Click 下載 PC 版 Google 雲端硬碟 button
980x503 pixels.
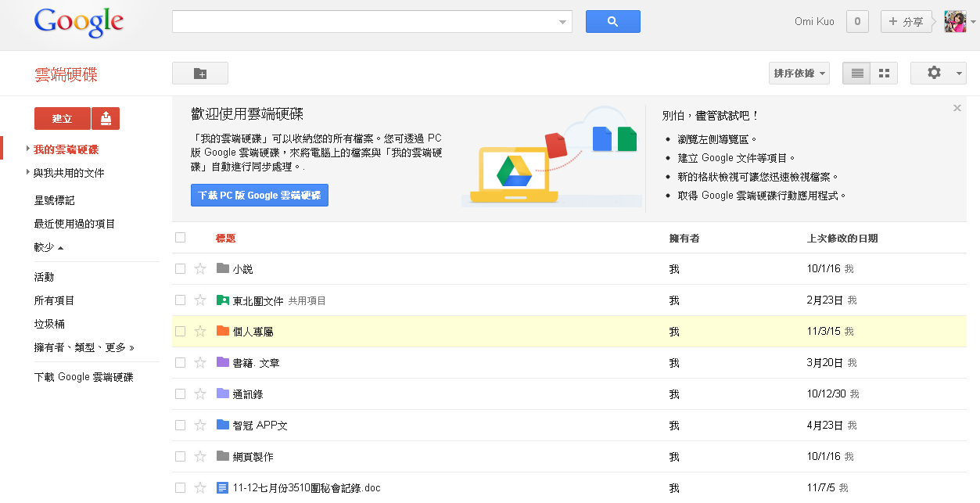click(x=260, y=196)
